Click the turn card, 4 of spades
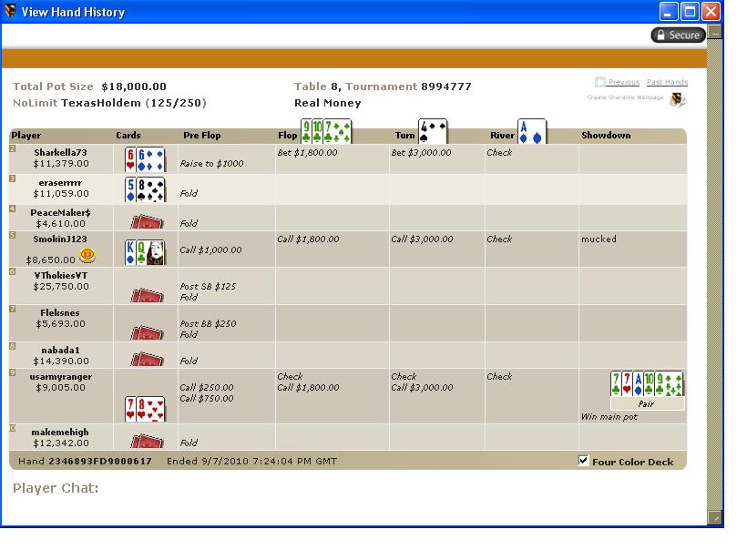 pyautogui.click(x=433, y=131)
